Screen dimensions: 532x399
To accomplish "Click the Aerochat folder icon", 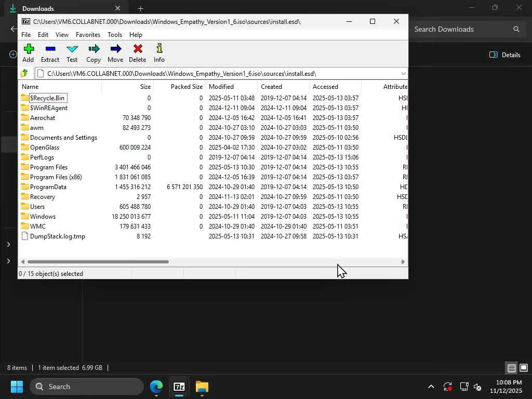I will 25,117.
